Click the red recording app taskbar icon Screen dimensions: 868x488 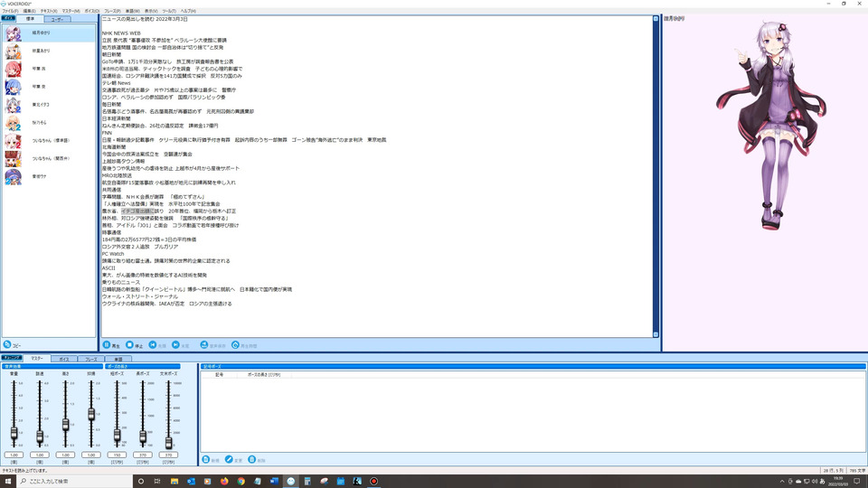[373, 482]
